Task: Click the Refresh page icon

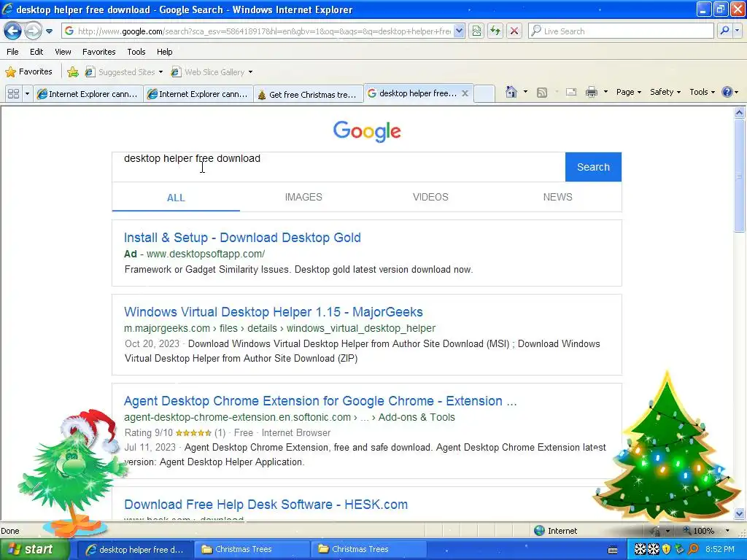Action: click(x=495, y=31)
